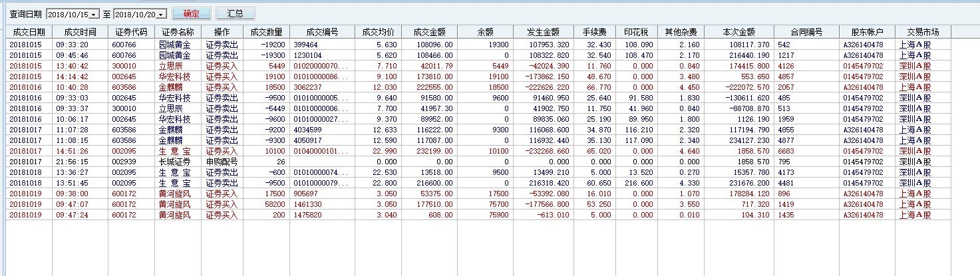
Task: Sort by 成交时间 column header
Action: (80, 31)
